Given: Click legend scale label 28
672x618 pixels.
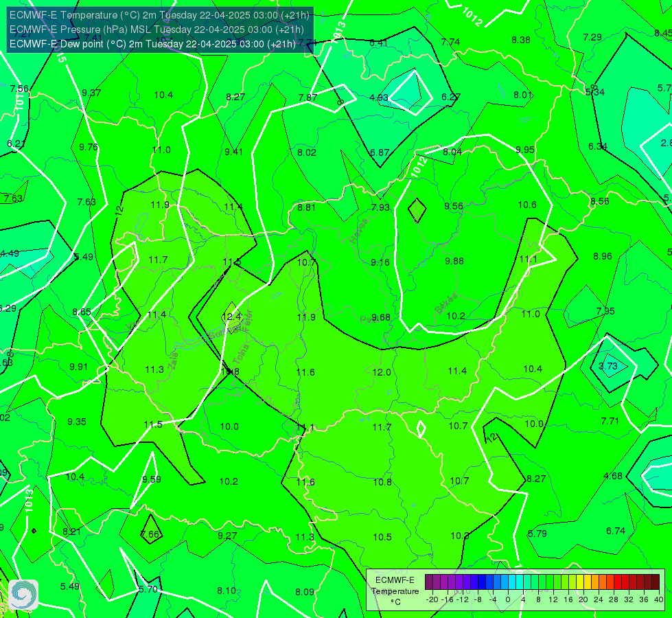Looking at the screenshot, I should click(x=613, y=599).
